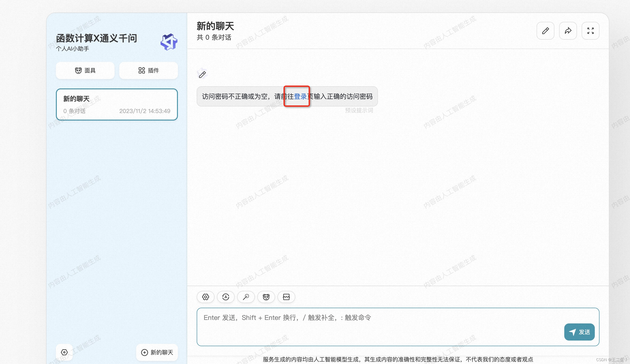Follow the blue 登录 link

pos(300,96)
